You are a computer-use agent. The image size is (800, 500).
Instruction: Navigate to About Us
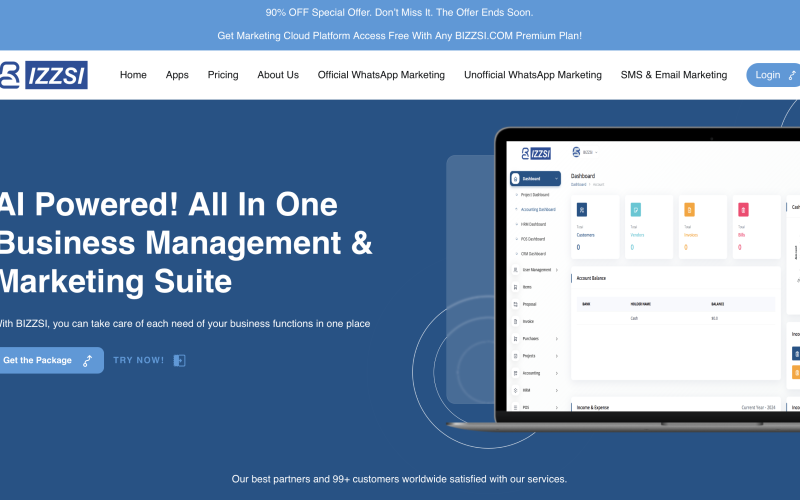(278, 75)
